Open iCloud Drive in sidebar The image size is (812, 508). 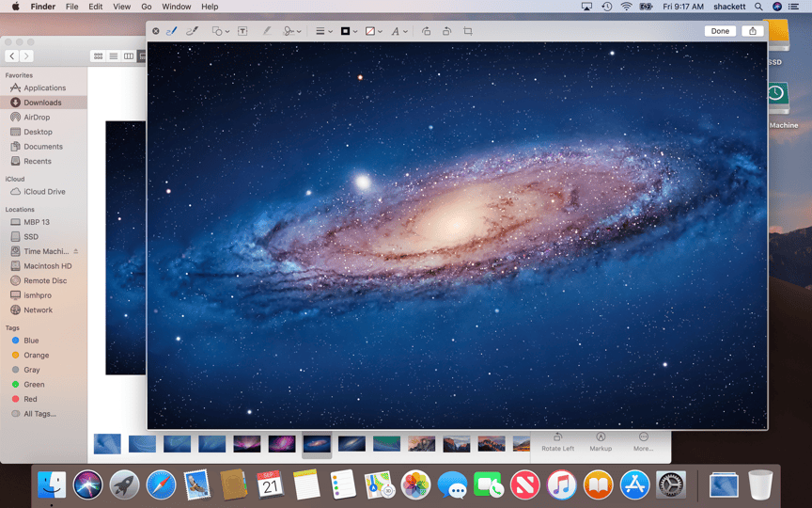43,191
